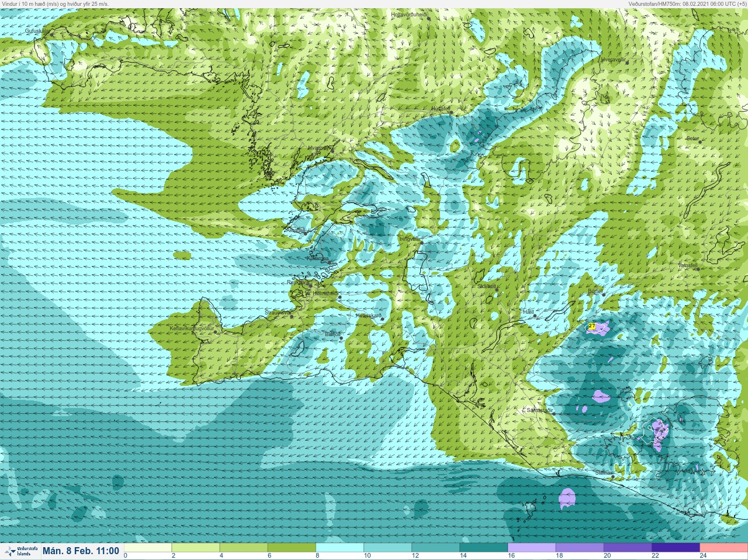
Task: Pick the 6–8 m/s olive legend swatch
Action: pos(292,548)
